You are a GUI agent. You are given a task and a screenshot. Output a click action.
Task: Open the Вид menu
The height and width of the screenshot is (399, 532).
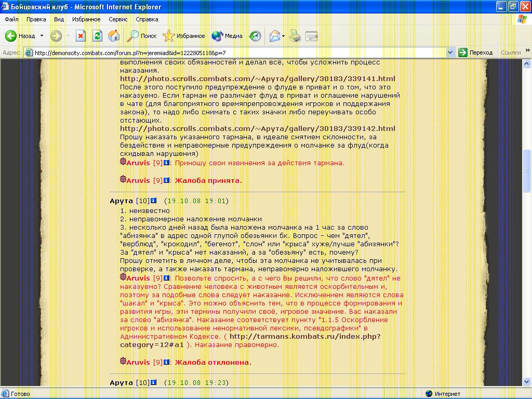click(59, 19)
